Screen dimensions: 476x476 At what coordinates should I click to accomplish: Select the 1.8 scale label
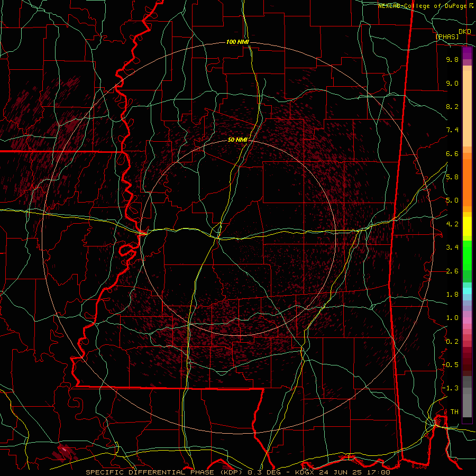click(x=452, y=295)
